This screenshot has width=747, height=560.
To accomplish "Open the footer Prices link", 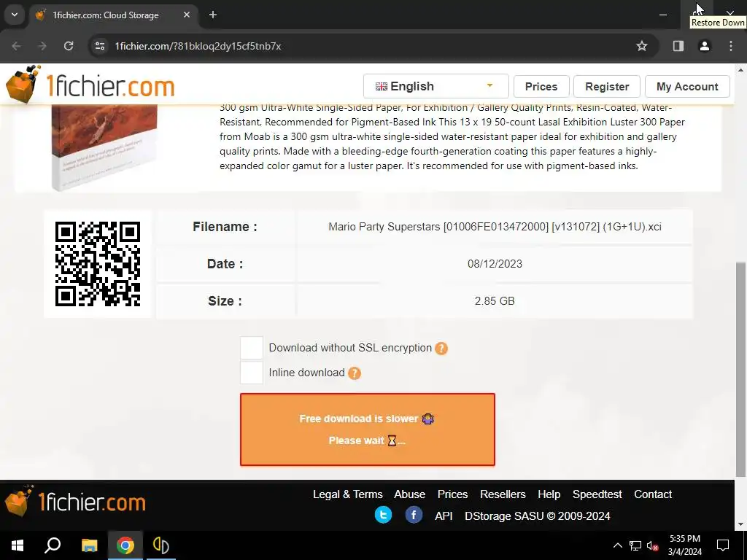I will coord(452,494).
